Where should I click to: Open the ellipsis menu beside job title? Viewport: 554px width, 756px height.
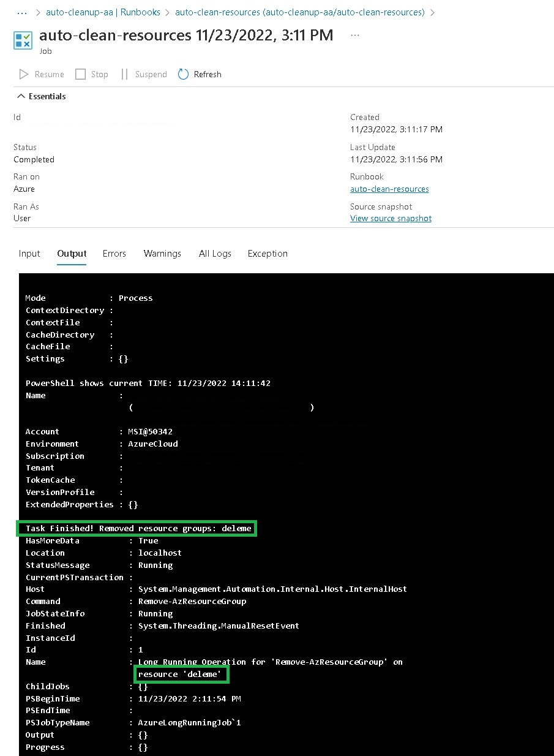(x=354, y=36)
